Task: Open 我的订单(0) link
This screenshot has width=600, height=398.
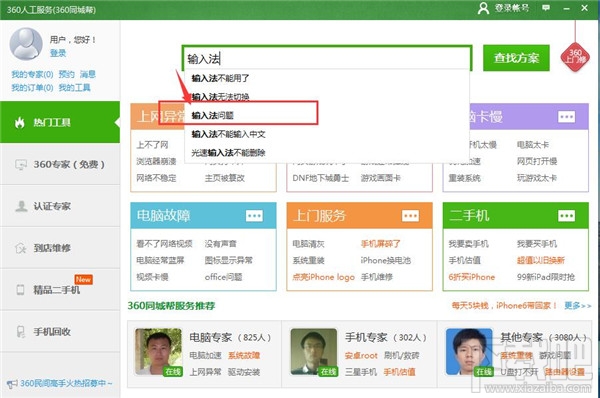Action: click(x=32, y=88)
